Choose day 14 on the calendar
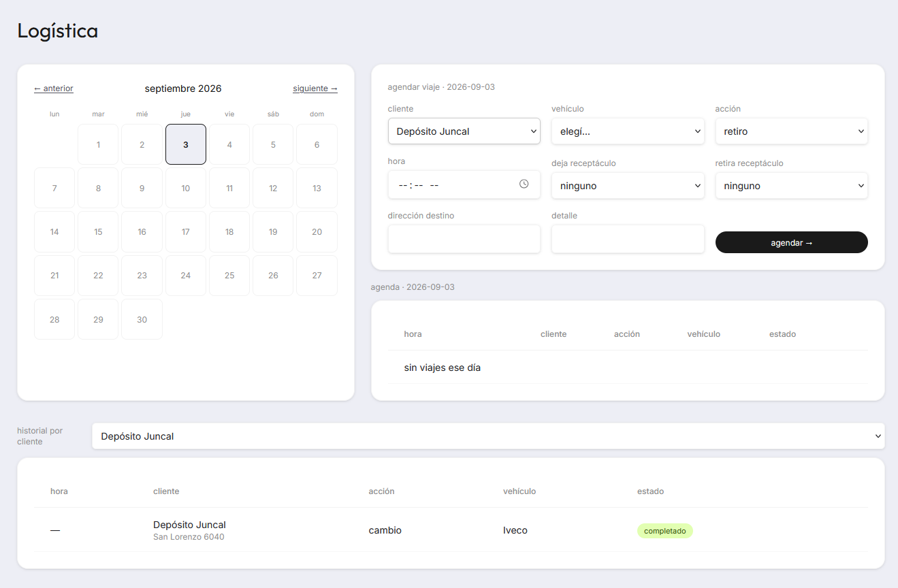The width and height of the screenshot is (898, 588). pos(54,231)
